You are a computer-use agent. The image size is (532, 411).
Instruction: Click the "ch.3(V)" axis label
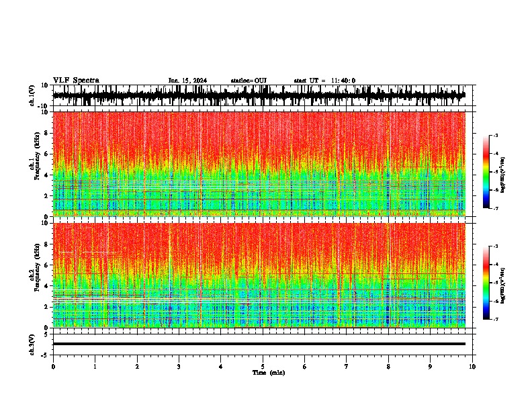click(x=32, y=345)
